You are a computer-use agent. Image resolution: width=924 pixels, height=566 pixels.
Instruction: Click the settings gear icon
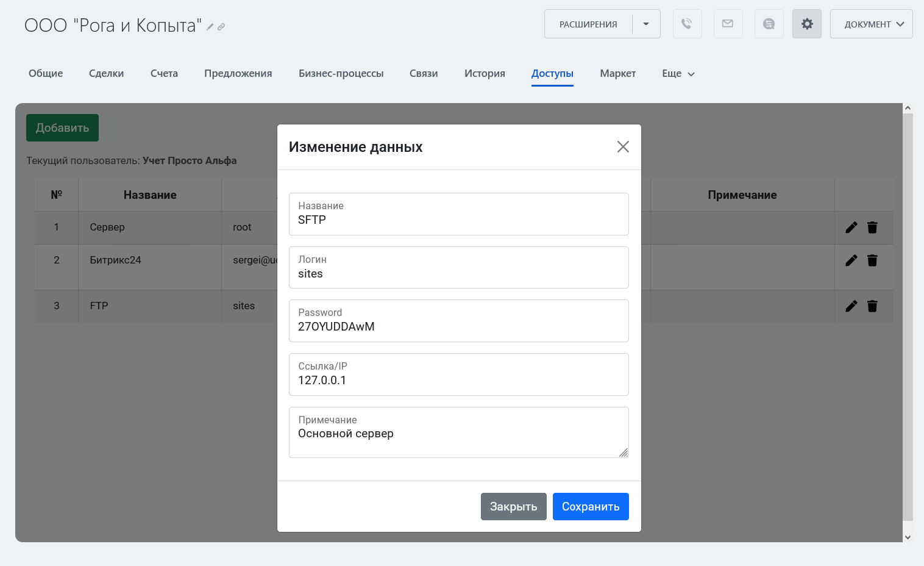(806, 24)
